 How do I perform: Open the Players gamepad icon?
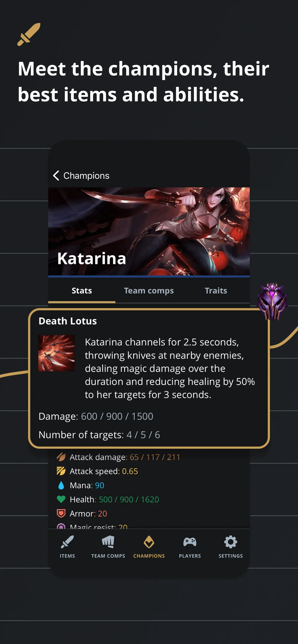click(190, 542)
